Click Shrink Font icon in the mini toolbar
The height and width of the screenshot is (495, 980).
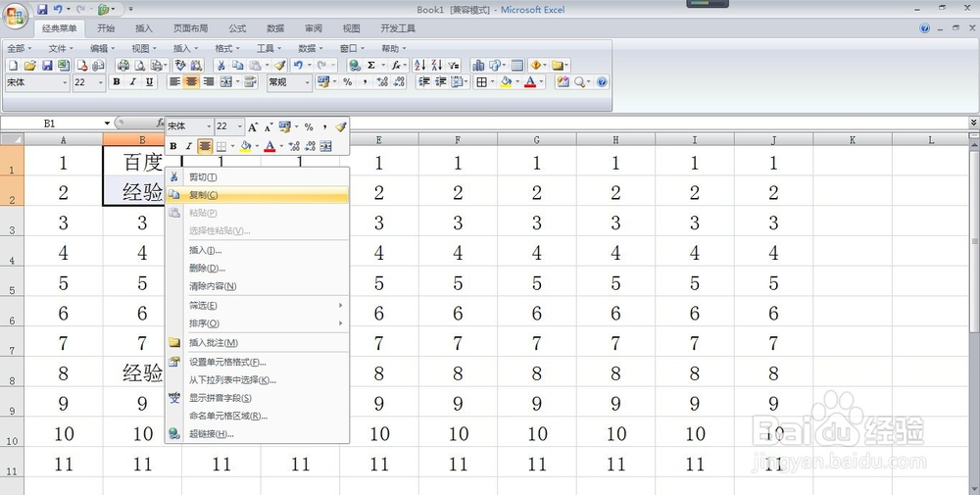269,126
